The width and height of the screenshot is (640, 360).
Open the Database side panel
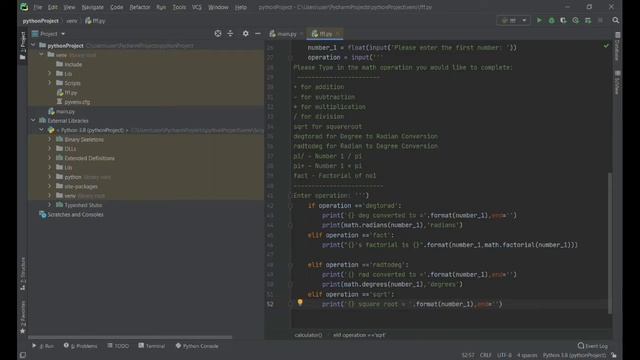[x=618, y=46]
